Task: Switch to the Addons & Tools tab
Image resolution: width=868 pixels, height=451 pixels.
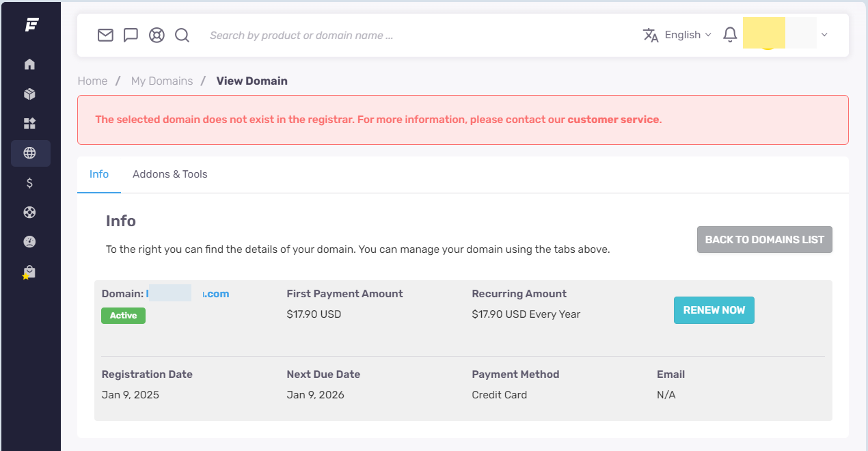Action: 169,174
